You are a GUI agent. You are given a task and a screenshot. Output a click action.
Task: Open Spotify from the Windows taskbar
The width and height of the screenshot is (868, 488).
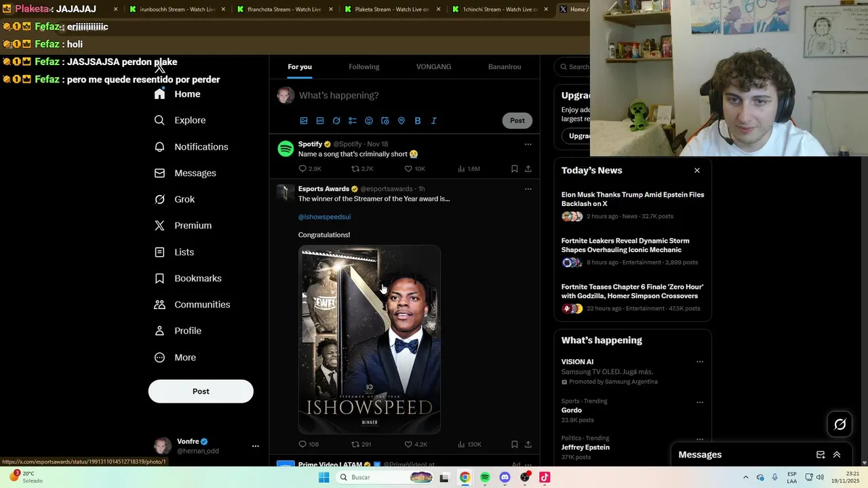click(485, 477)
